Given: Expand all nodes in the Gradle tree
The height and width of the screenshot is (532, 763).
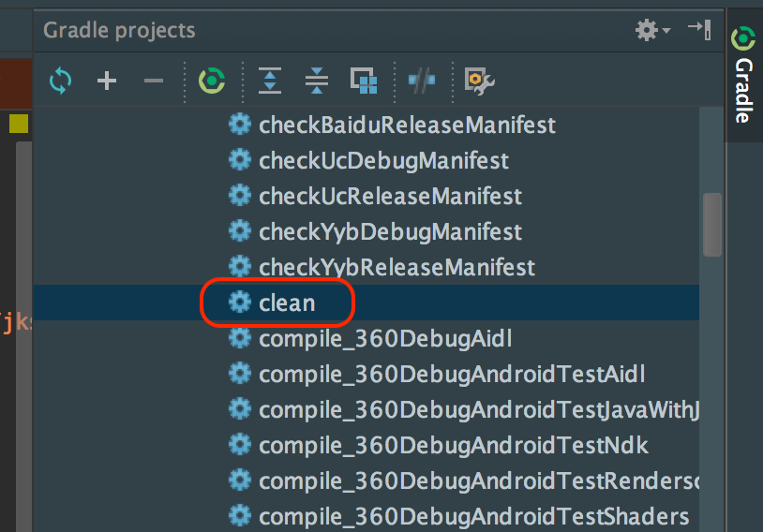Looking at the screenshot, I should click(x=270, y=81).
